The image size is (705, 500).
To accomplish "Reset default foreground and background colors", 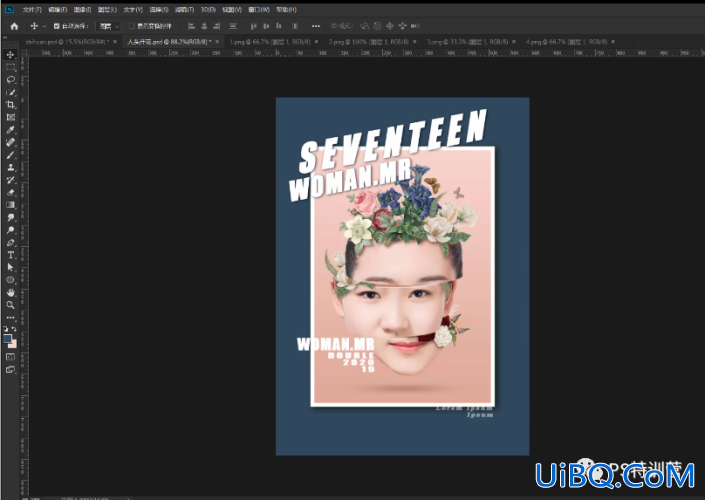I will (6, 329).
